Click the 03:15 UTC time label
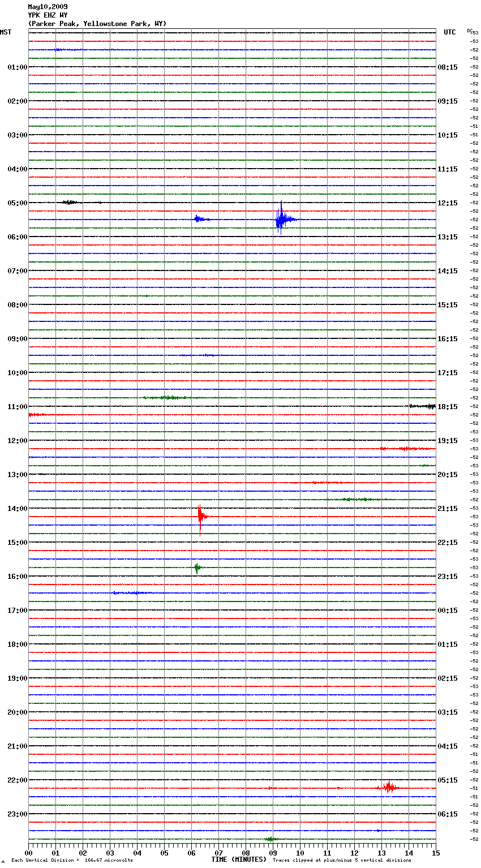Image resolution: width=481 pixels, height=868 pixels. click(448, 712)
